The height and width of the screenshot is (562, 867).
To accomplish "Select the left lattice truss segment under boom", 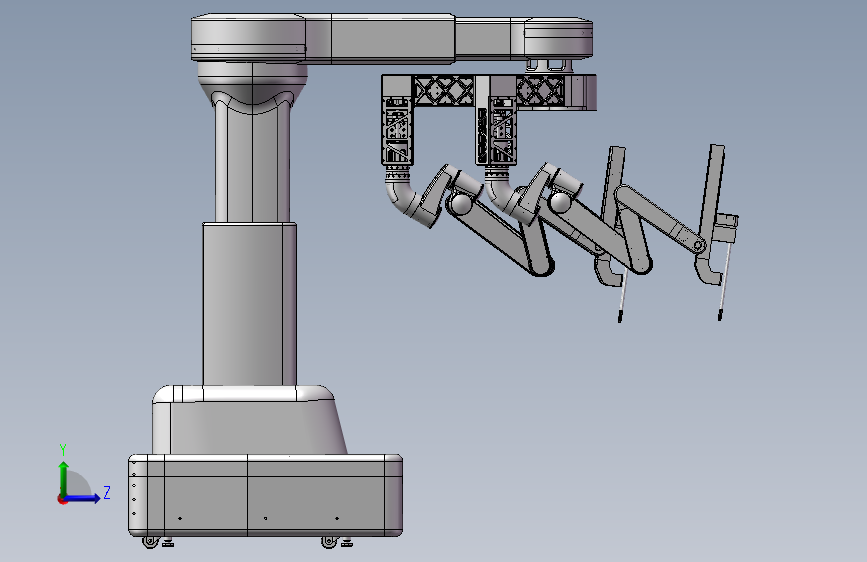I will 443,90.
